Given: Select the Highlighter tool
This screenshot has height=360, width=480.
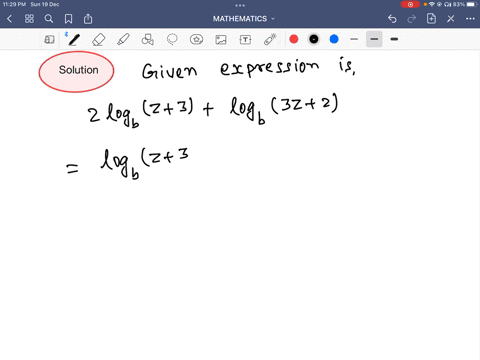Looking at the screenshot, I should click(123, 39).
